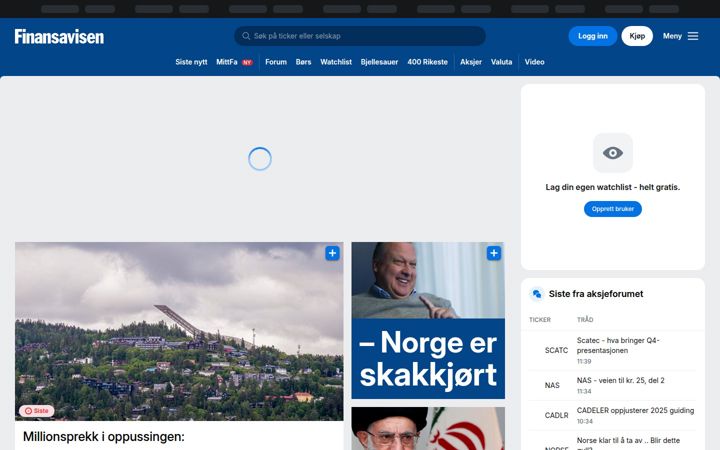Open the ski jump hillside article image
The height and width of the screenshot is (450, 720).
(179, 331)
